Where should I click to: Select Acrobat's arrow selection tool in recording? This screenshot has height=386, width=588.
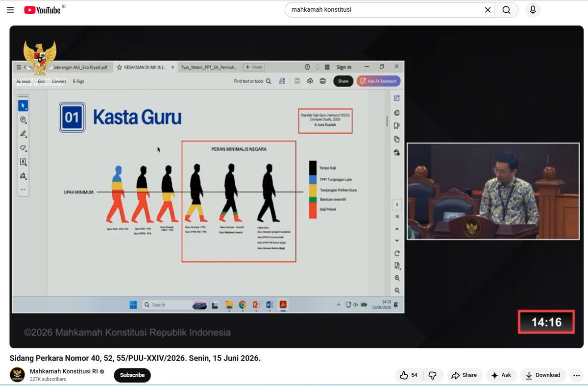(23, 106)
